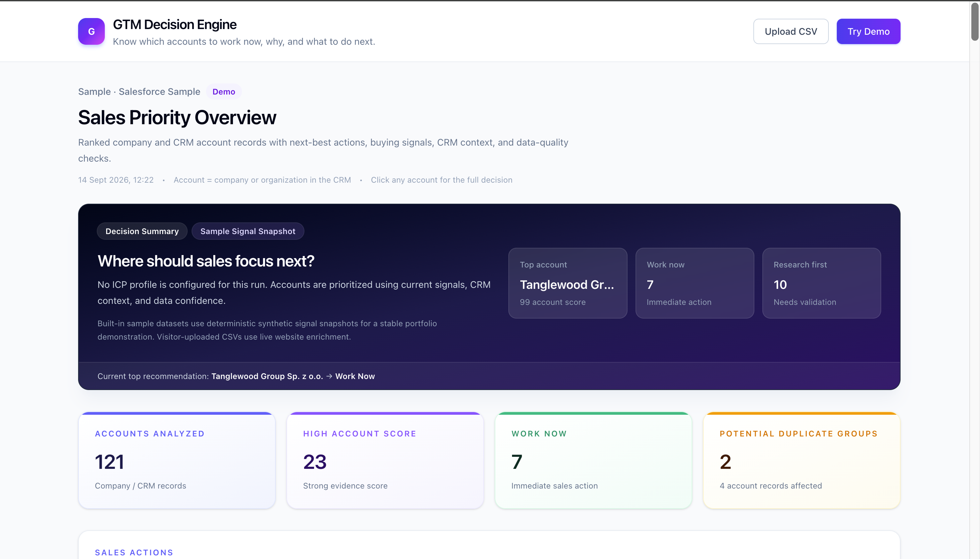The image size is (980, 559).
Task: Launch the Try Demo button
Action: 868,31
